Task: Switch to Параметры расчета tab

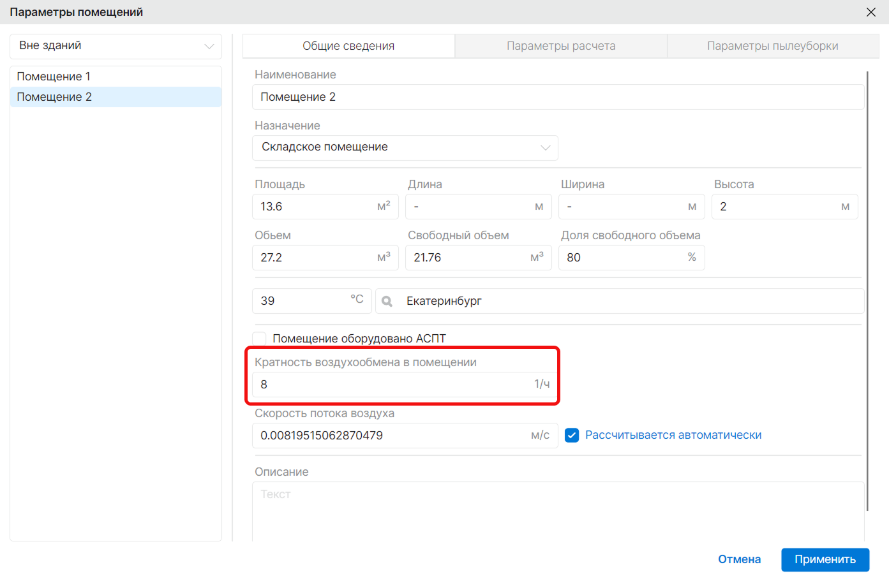Action: click(561, 46)
